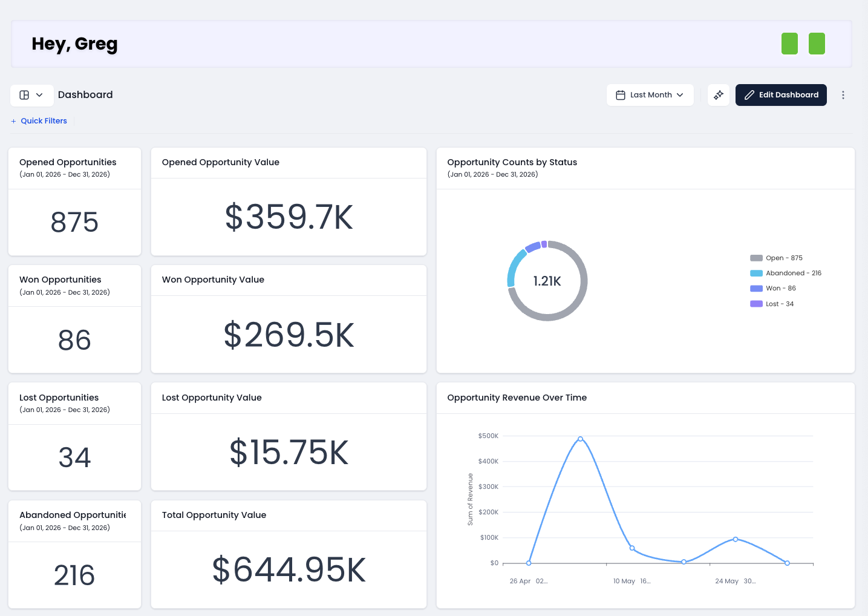Click the Abandoned legend light blue swatch

coord(756,273)
